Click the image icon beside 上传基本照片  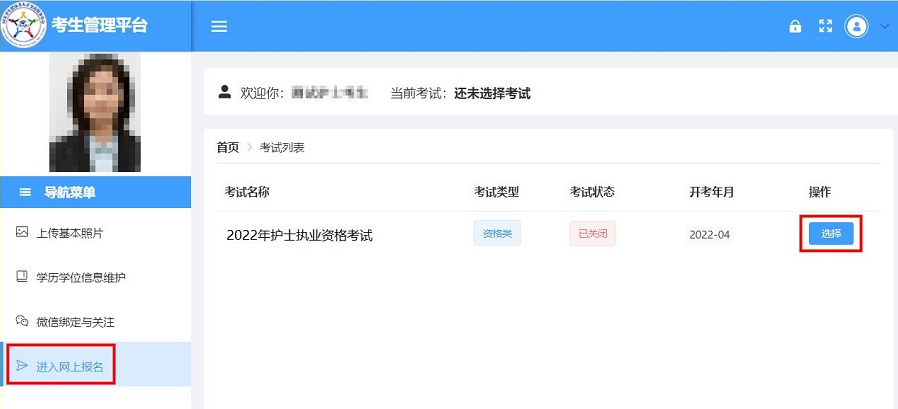click(x=22, y=232)
